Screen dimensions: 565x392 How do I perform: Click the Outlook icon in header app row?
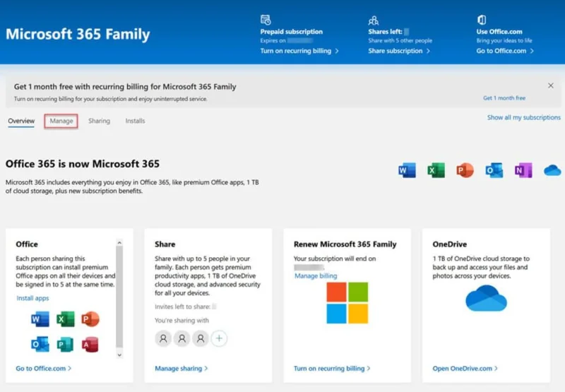click(494, 170)
